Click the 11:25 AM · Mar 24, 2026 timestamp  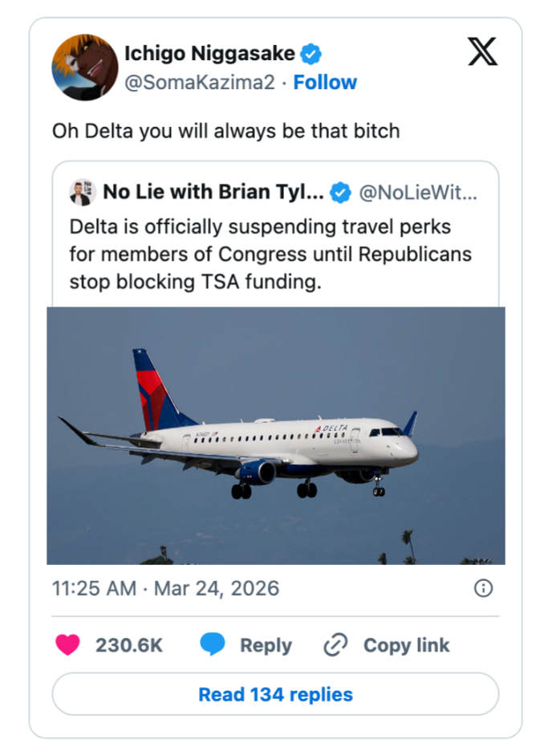[x=165, y=588]
